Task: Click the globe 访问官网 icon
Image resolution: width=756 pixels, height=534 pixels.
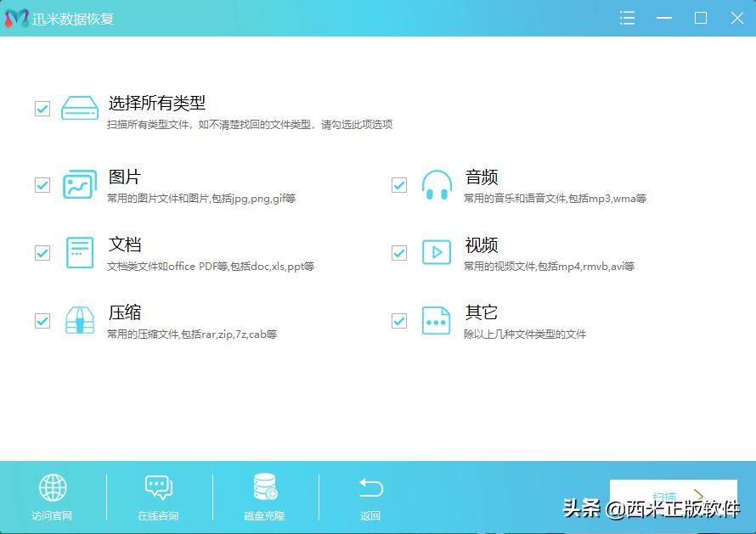Action: point(53,488)
